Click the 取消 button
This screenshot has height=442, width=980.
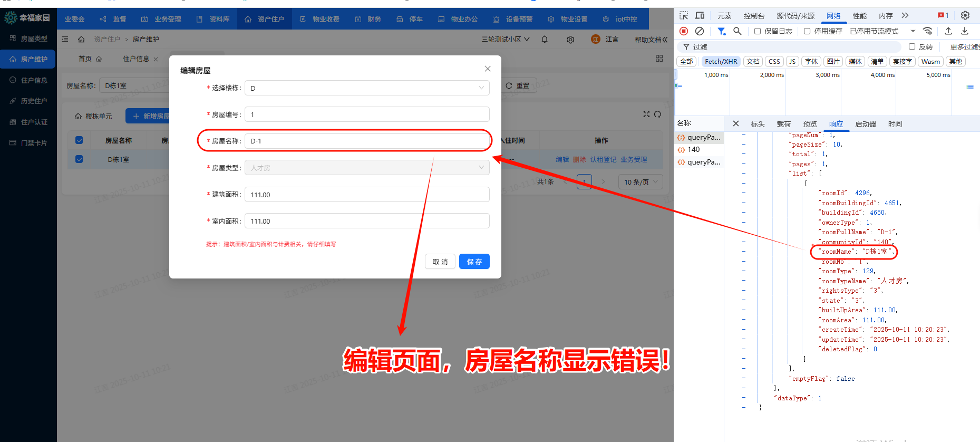[440, 262]
